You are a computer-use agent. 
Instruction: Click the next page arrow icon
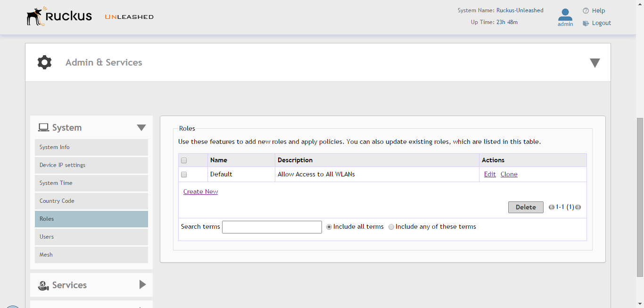(578, 207)
